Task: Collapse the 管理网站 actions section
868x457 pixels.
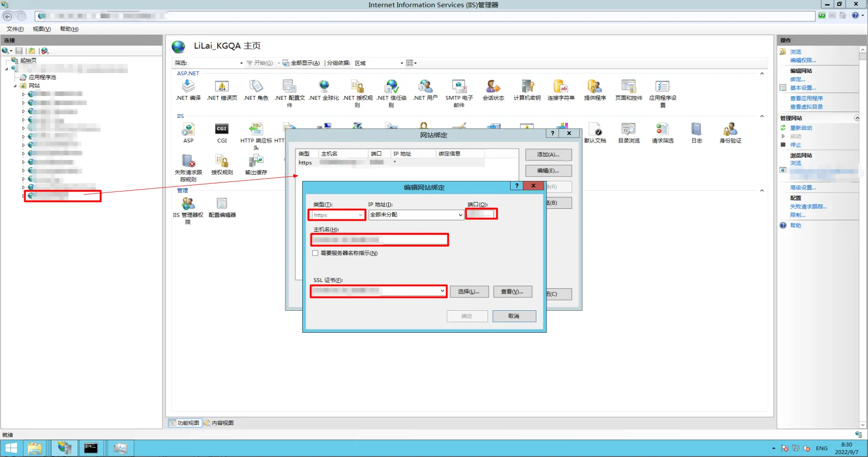Action: pos(857,118)
